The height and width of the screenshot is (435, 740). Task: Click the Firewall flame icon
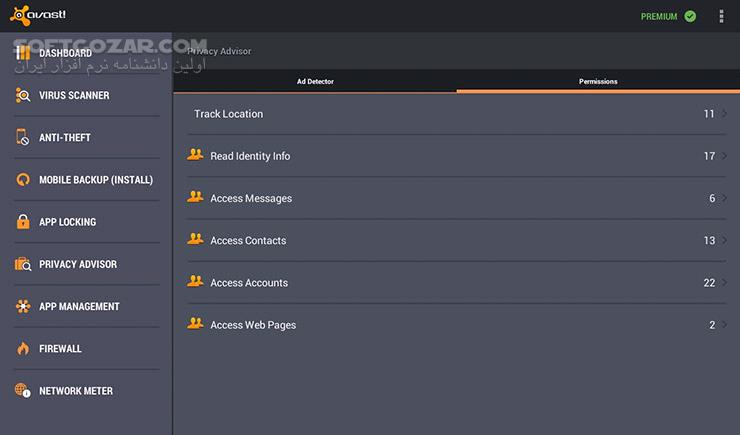click(23, 348)
